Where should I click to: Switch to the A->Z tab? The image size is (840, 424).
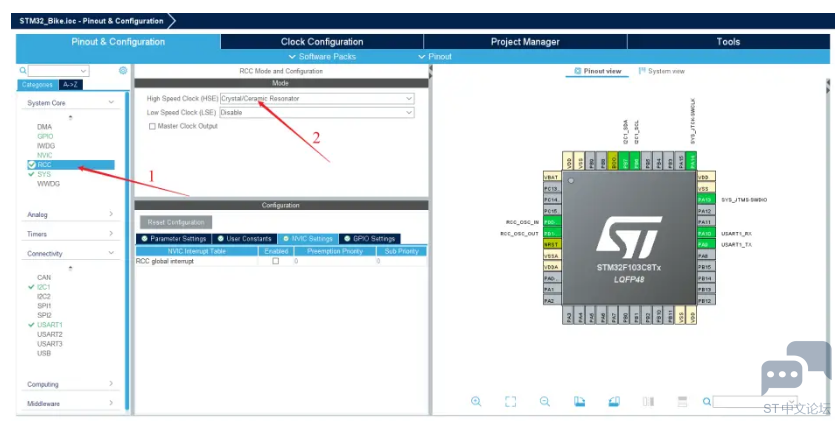pos(71,85)
